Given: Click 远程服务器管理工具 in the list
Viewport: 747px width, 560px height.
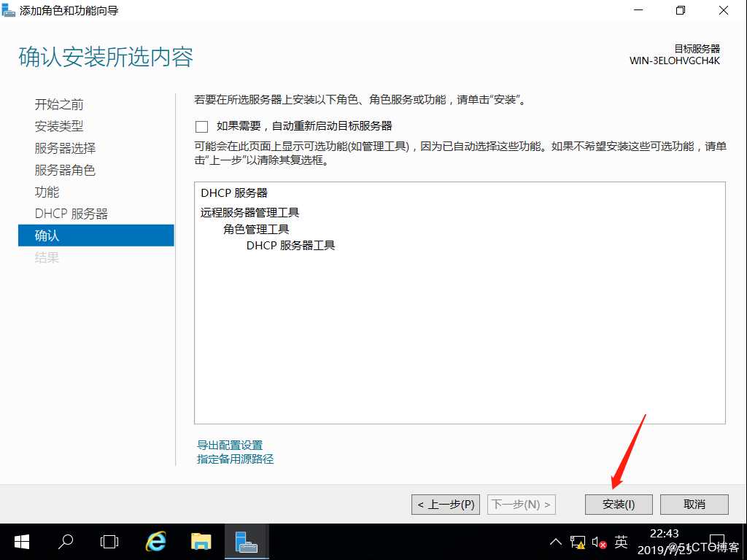Looking at the screenshot, I should point(250,212).
